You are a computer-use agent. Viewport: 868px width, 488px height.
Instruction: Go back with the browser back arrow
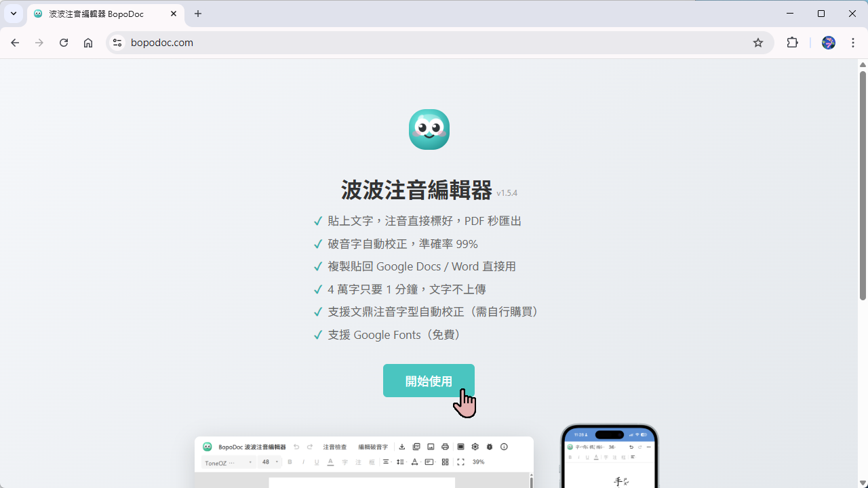(x=15, y=43)
